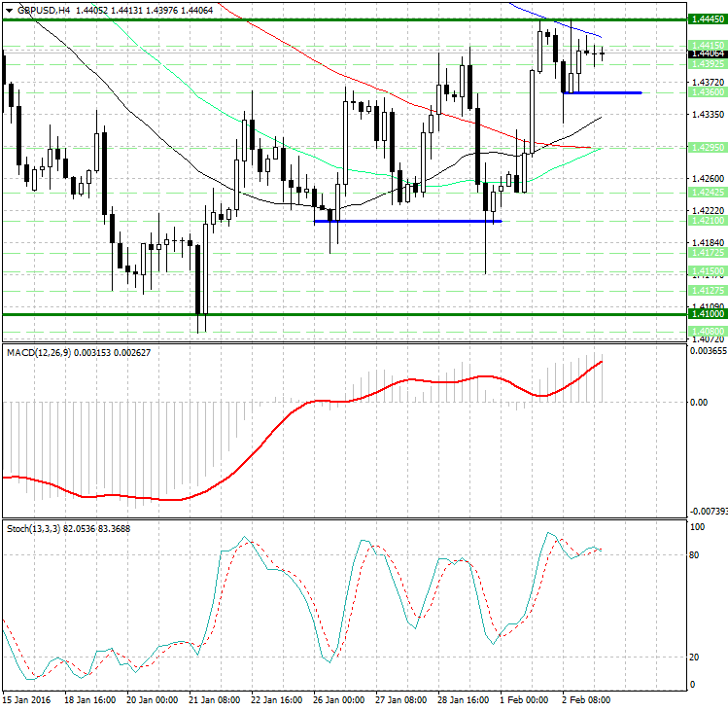This screenshot has width=728, height=711.
Task: Click the 1.42100 level price label
Action: pos(708,221)
